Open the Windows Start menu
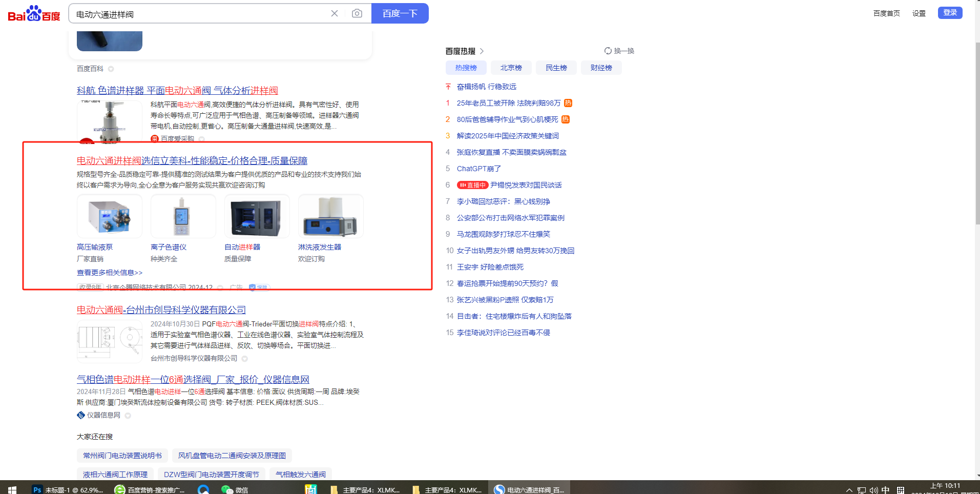980x494 pixels. (12, 490)
